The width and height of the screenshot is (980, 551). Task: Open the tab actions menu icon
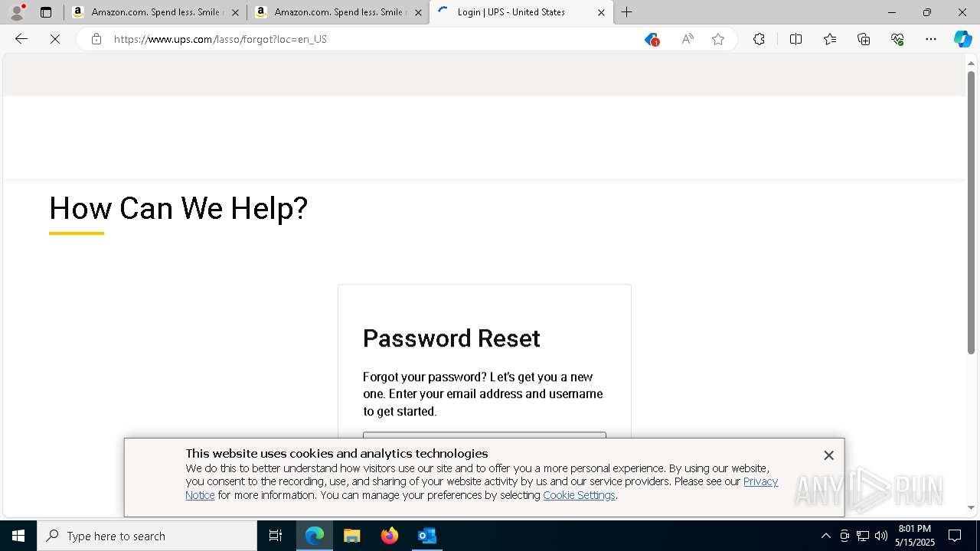(46, 12)
